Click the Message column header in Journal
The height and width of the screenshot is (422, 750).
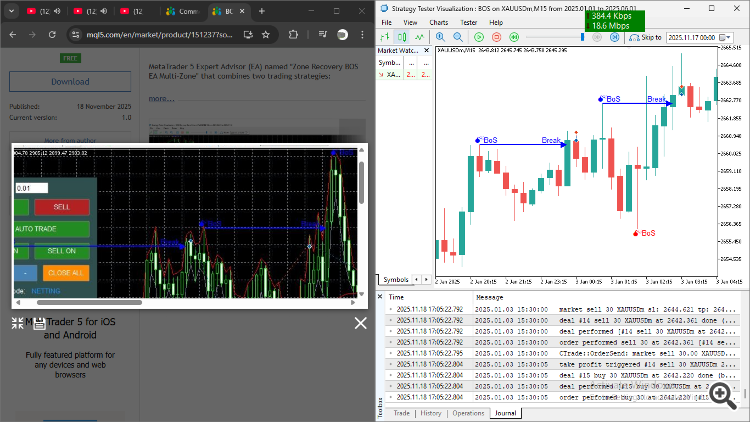click(x=607, y=297)
